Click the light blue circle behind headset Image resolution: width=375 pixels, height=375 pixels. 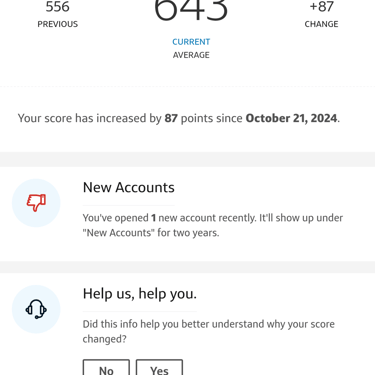point(36,309)
